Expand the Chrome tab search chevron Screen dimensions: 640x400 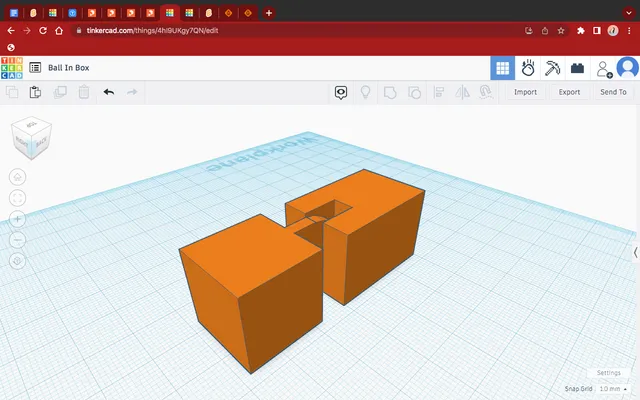(629, 13)
